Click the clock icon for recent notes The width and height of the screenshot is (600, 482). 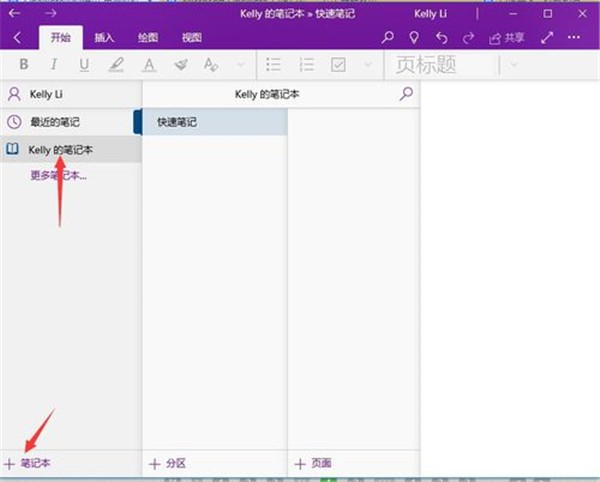pos(14,122)
